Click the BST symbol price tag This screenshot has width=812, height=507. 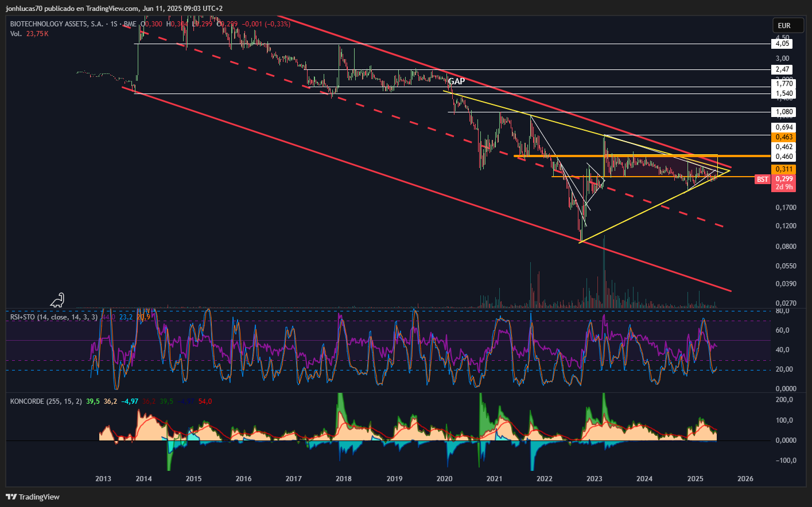(x=762, y=180)
